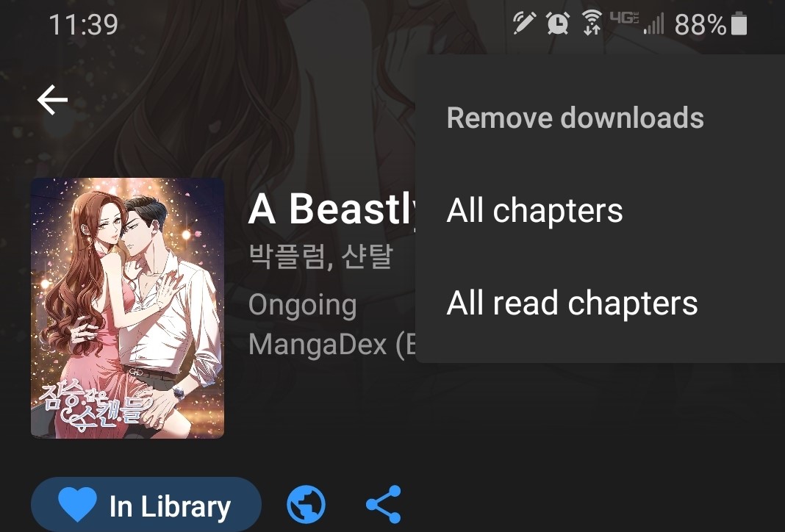Tap the 88% battery percentage

click(x=700, y=24)
